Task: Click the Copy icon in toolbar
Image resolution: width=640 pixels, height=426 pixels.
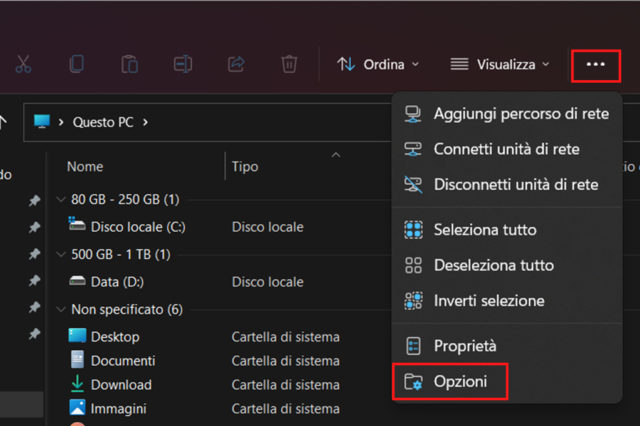Action: 77,64
